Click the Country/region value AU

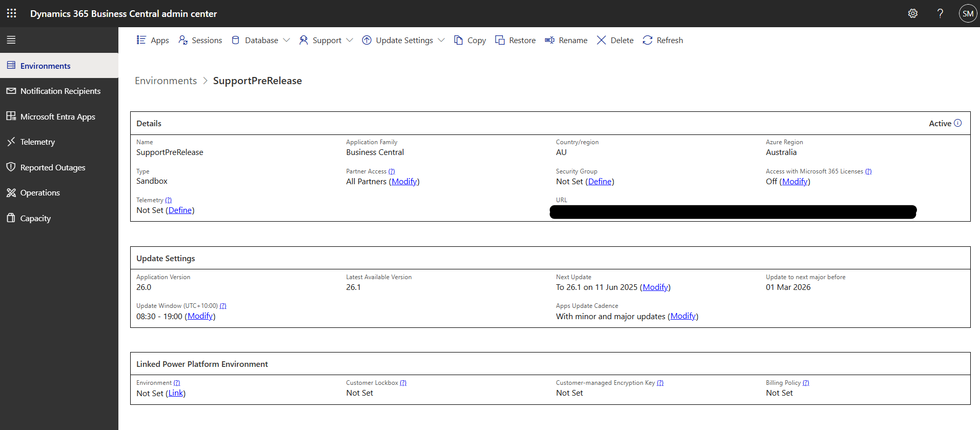coord(561,152)
